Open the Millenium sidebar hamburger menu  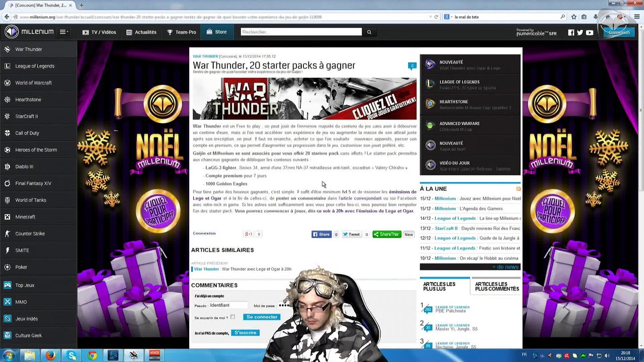(63, 32)
